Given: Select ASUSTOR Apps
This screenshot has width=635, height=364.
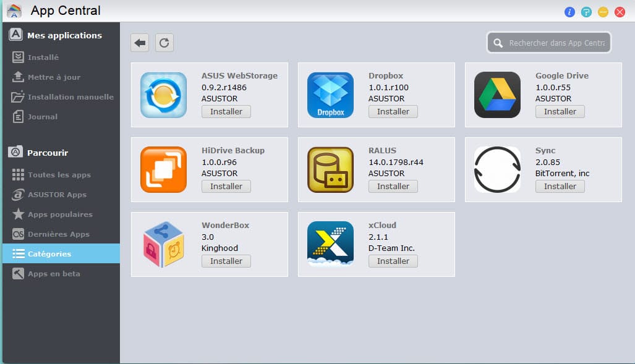Looking at the screenshot, I should click(61, 194).
